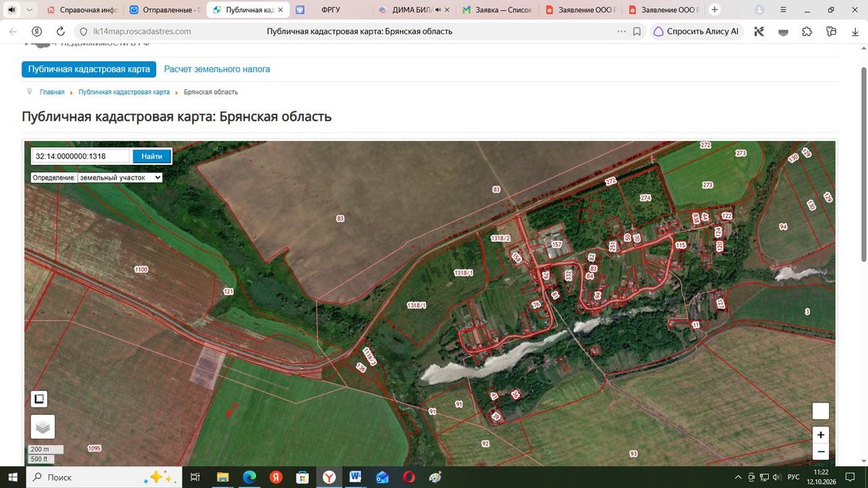Screen dimensions: 868x488
Task: Select parcel label 115 on map
Action: [x=680, y=246]
